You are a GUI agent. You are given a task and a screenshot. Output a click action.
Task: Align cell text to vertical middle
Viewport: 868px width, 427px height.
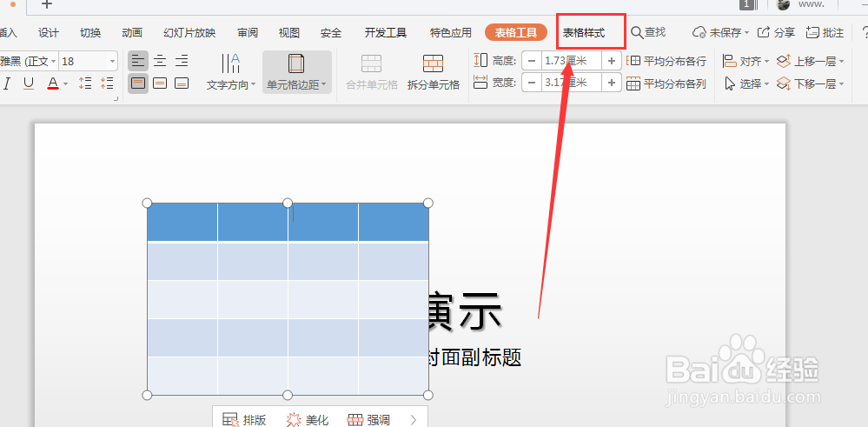click(x=160, y=83)
